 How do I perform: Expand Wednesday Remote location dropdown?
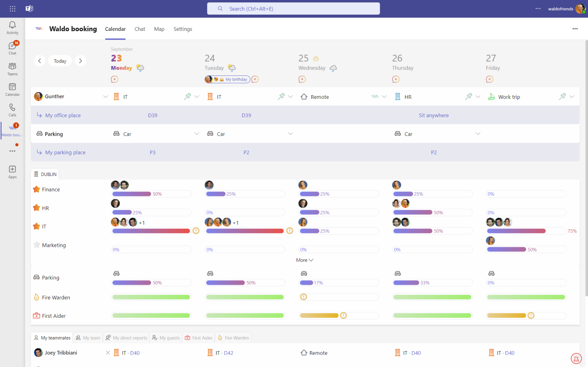click(x=384, y=97)
